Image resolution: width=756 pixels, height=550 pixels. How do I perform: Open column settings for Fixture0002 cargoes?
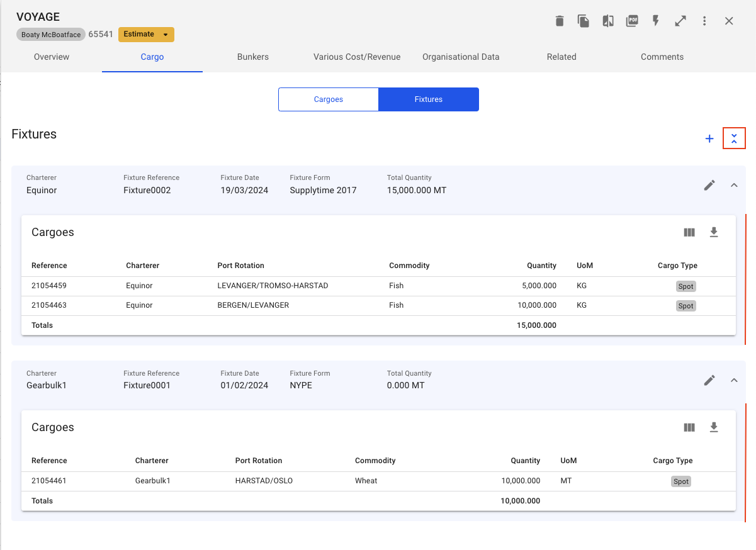click(x=689, y=232)
